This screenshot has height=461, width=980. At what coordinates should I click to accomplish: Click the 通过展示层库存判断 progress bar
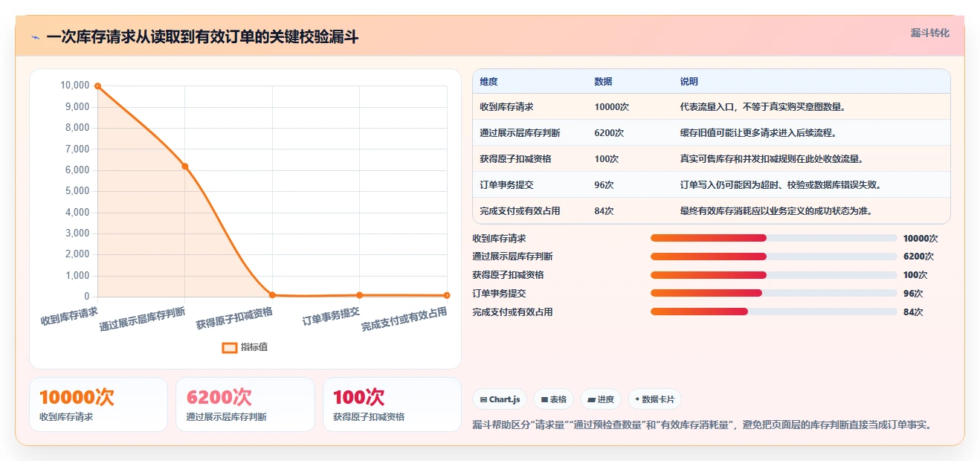tap(774, 257)
